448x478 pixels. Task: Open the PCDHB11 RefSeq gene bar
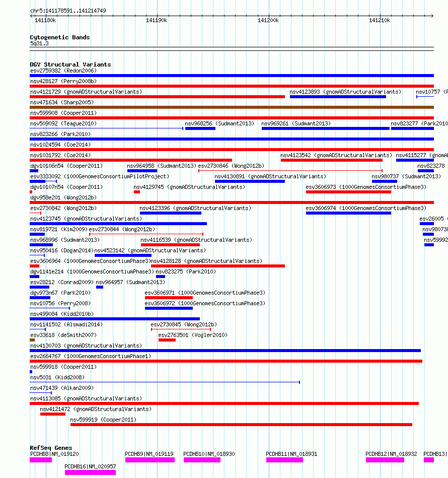click(x=284, y=460)
